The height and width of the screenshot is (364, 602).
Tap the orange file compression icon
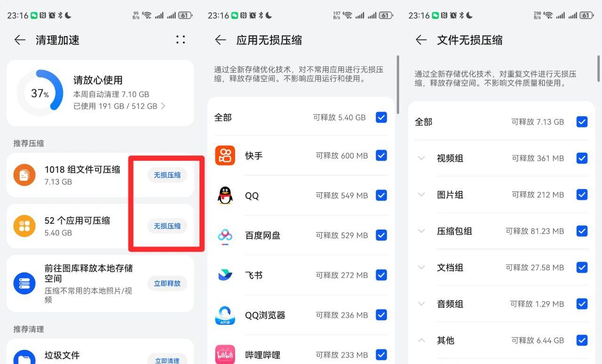tap(24, 175)
